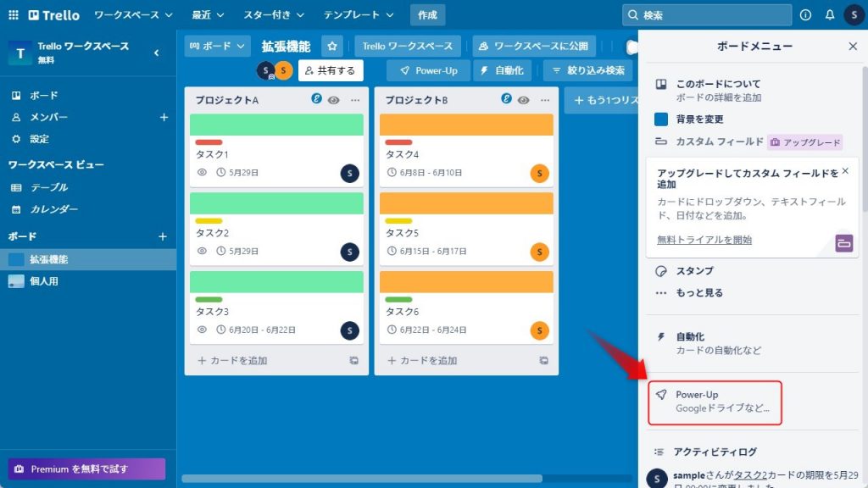This screenshot has width=868, height=488.
Task: Open the apps grid switcher icon
Action: (x=14, y=15)
